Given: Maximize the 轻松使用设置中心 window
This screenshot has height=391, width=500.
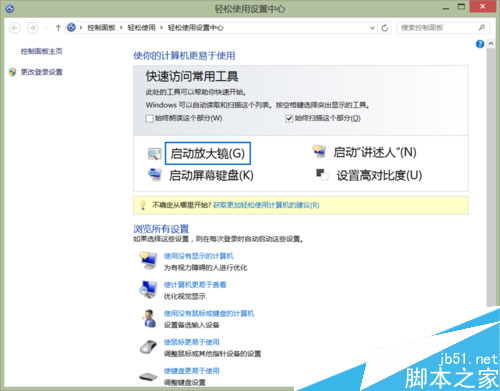Looking at the screenshot, I should click(461, 7).
